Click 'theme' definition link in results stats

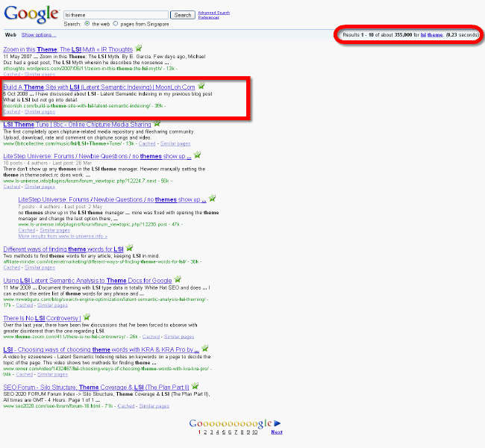pos(435,35)
